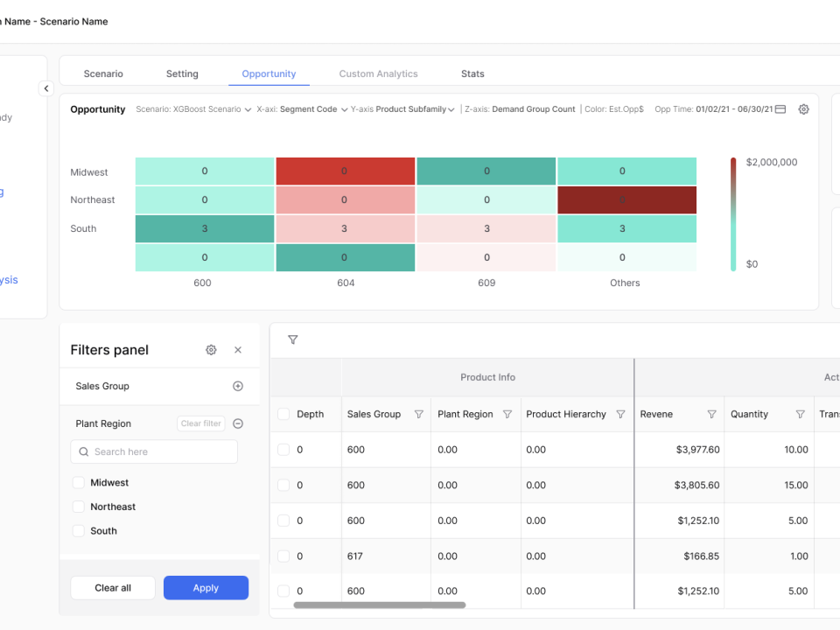840x630 pixels.
Task: Filter the Revene column
Action: tap(711, 415)
